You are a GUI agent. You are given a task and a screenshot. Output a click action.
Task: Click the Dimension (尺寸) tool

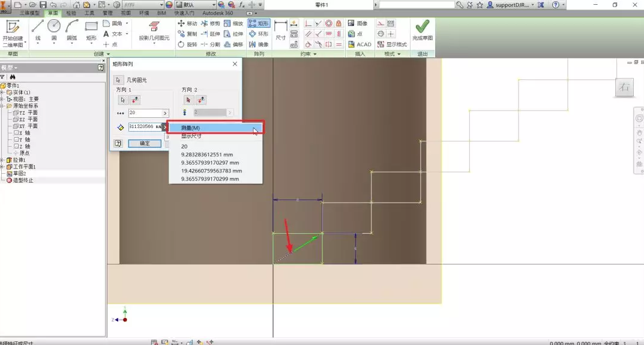tap(280, 31)
